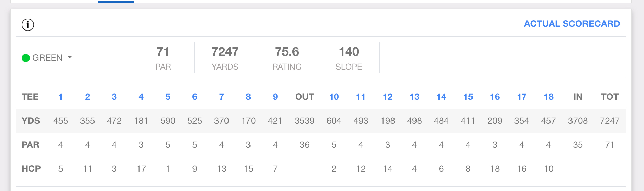Click the 7247 yards stat
The image size is (644, 191).
225,52
